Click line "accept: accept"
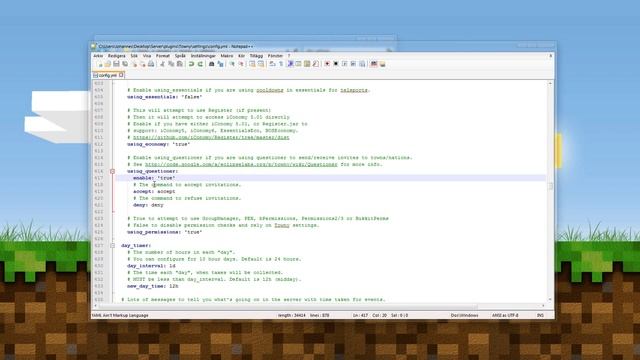The width and height of the screenshot is (640, 360). point(154,191)
